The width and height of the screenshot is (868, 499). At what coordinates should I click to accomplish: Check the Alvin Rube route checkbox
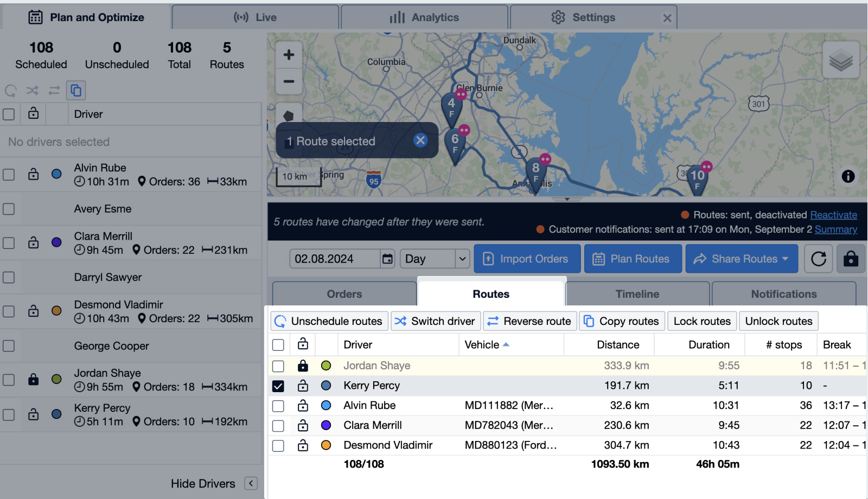click(x=278, y=405)
